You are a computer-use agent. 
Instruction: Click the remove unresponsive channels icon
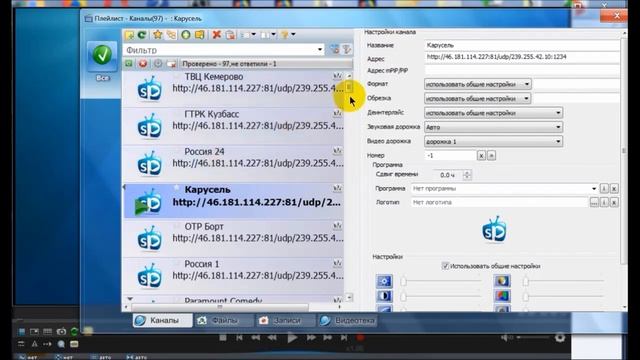(x=171, y=64)
